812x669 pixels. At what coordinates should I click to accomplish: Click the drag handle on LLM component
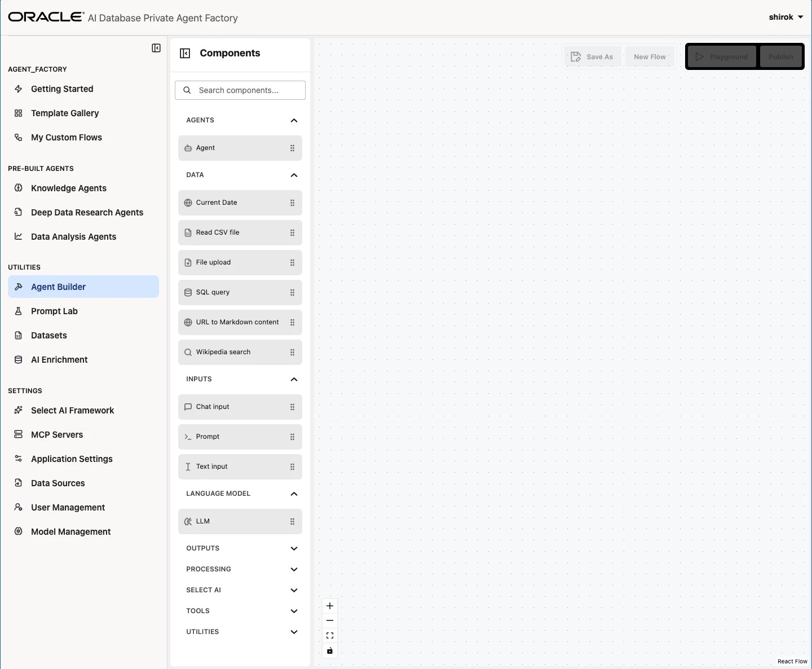click(292, 522)
